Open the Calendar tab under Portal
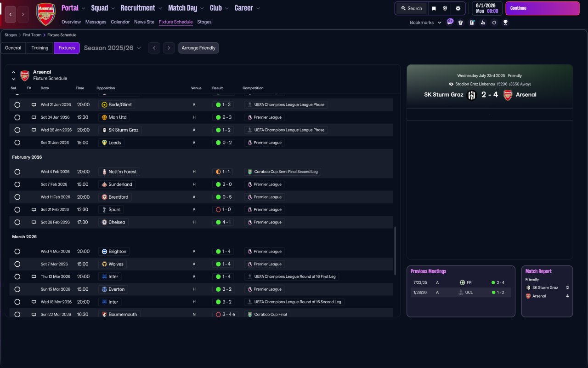Screen dimensions: 588x368 pyautogui.click(x=120, y=22)
